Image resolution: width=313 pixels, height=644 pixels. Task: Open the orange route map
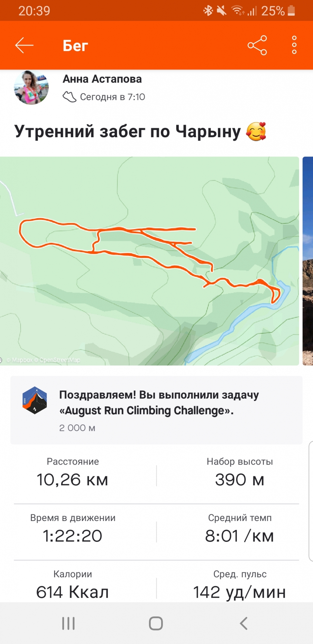(x=149, y=261)
